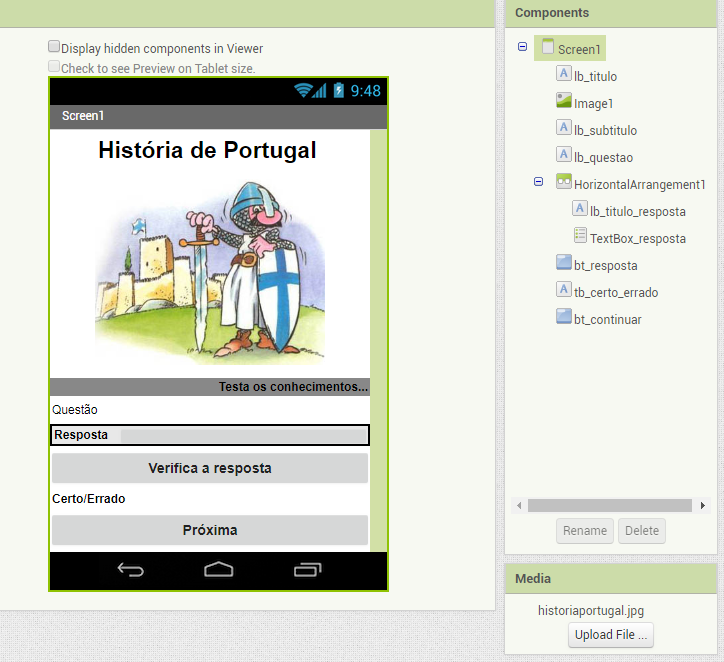Click the Resposta text box field
The width and height of the screenshot is (724, 662).
tap(244, 435)
